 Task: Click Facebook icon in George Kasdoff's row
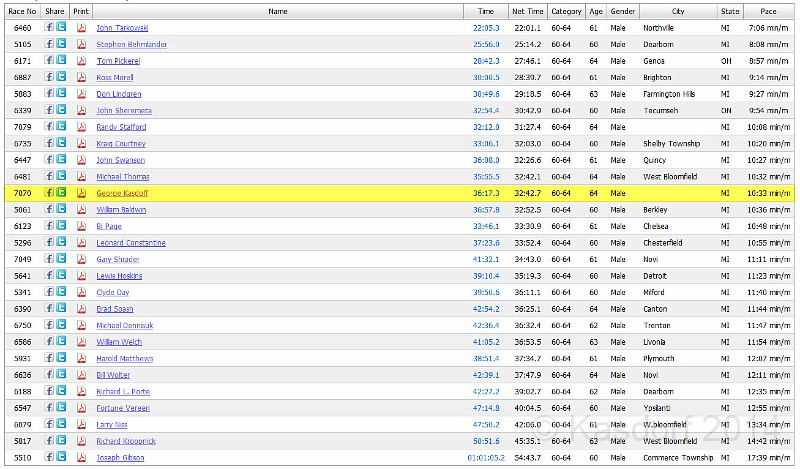coord(50,193)
